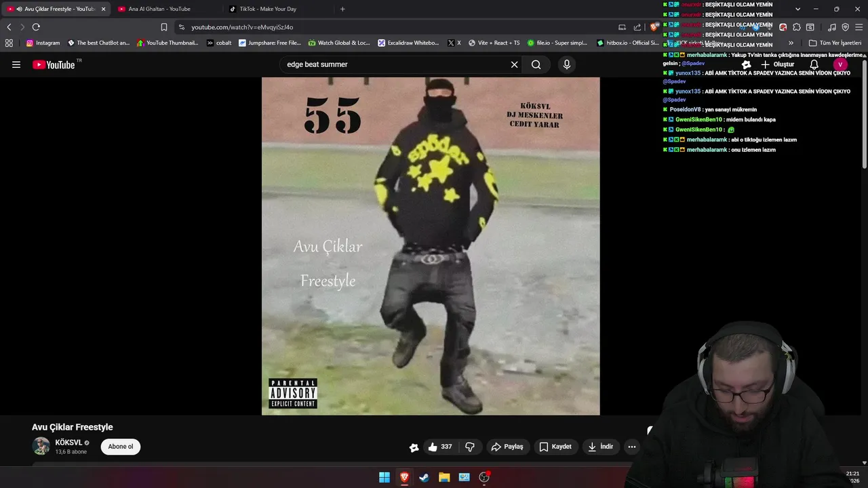Save the video with Kaydet

point(555,447)
